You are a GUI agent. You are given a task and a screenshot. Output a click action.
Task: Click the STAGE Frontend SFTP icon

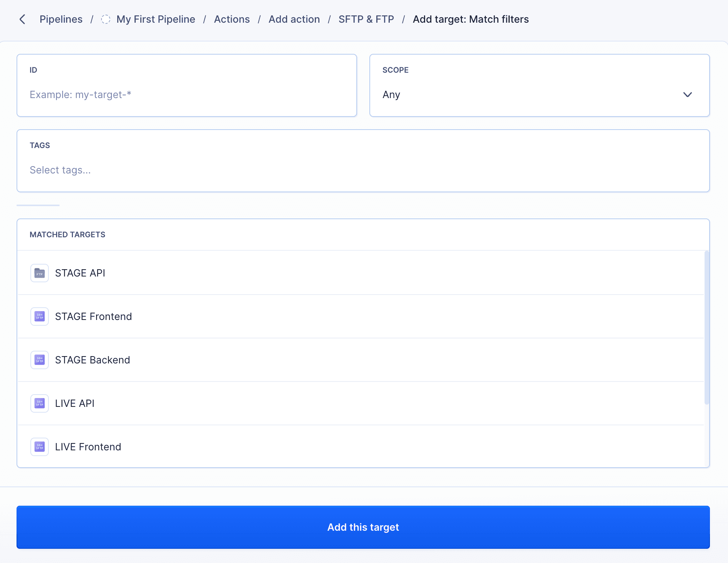click(40, 316)
